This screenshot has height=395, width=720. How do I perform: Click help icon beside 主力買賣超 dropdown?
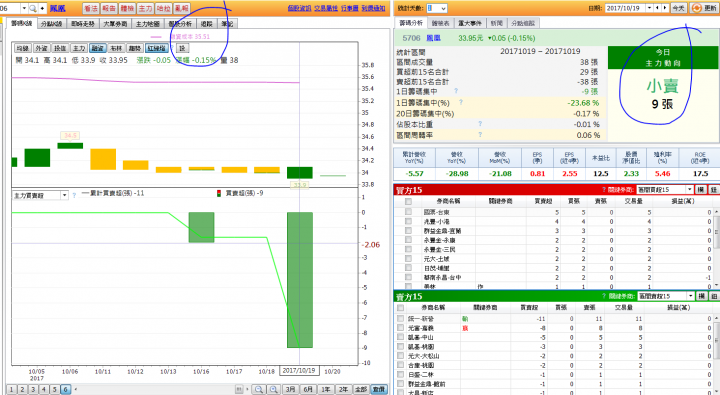click(x=74, y=195)
